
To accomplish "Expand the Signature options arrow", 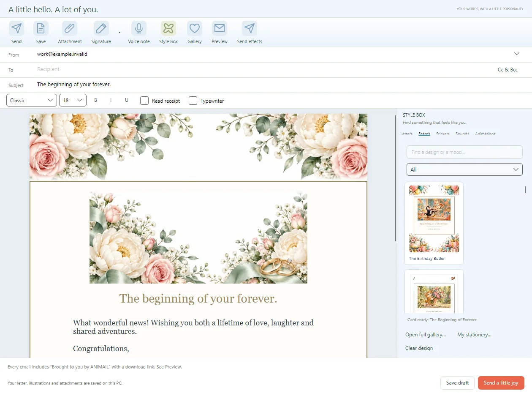I will (x=119, y=32).
